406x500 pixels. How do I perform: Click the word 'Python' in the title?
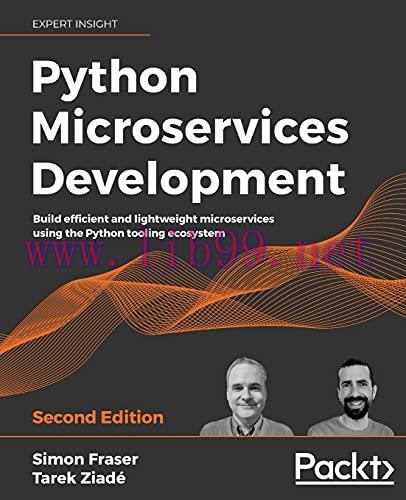(115, 79)
